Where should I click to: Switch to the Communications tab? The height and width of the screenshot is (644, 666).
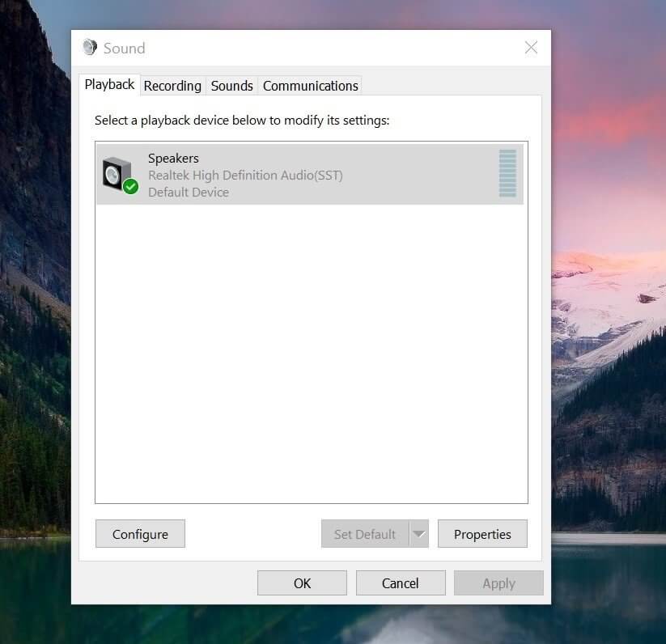pos(311,87)
